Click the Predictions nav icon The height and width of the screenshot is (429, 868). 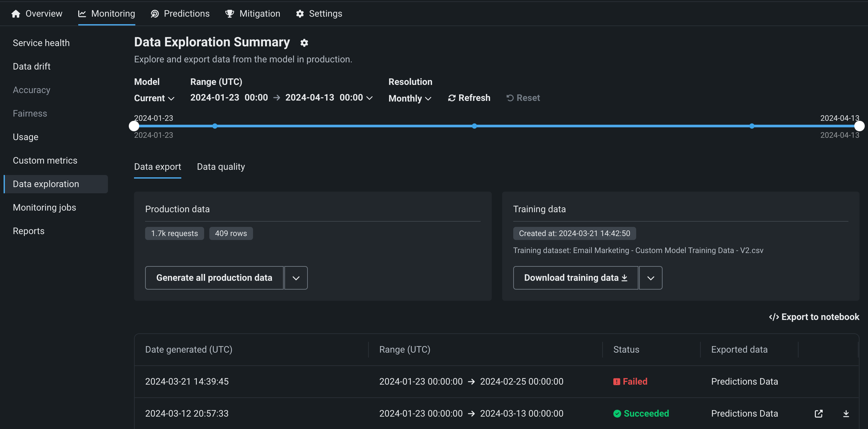point(155,13)
